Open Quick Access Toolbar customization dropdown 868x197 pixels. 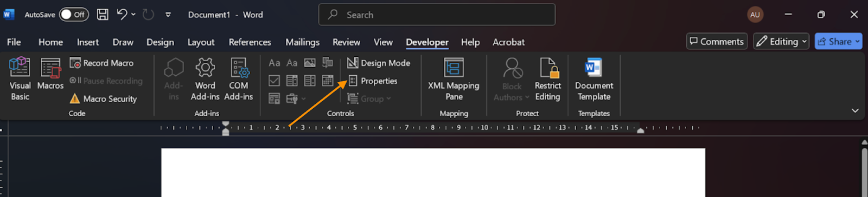coord(168,15)
